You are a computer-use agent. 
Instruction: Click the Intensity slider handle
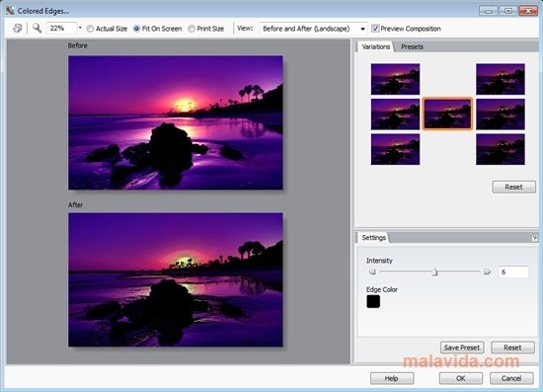pos(435,273)
